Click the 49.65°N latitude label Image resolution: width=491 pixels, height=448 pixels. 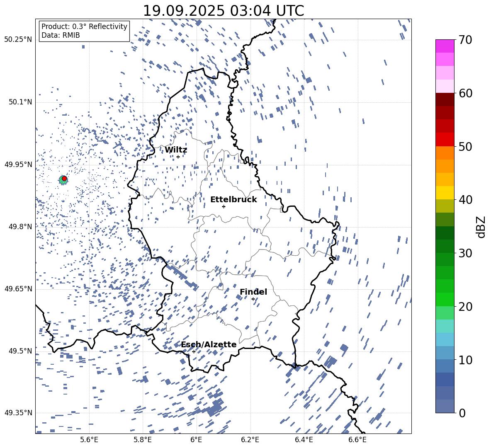[18, 289]
